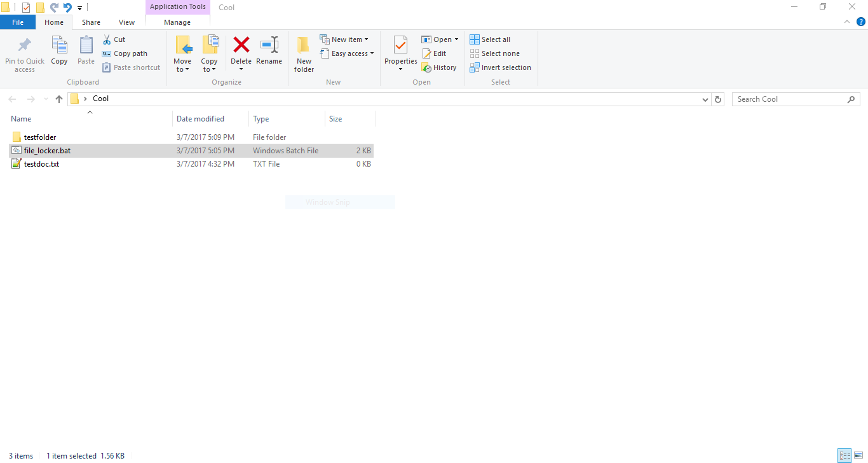The image size is (868, 463).
Task: Open the Manage tab under Application Tools
Action: pos(177,22)
